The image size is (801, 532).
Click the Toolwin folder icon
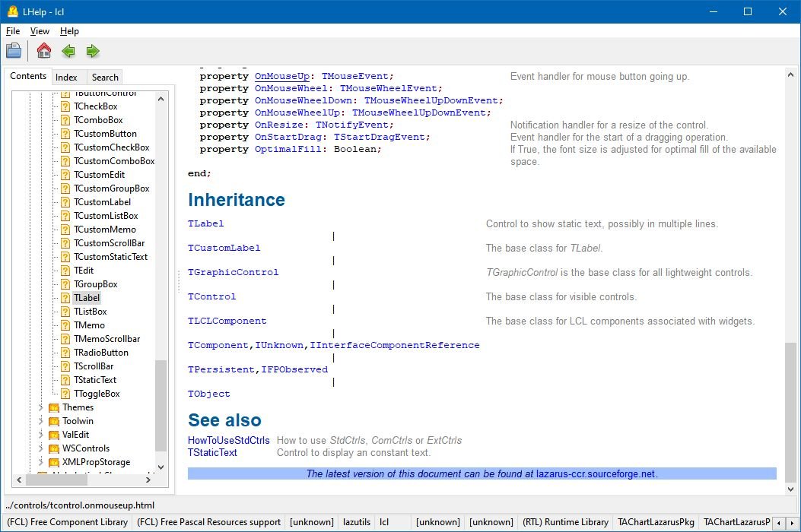[54, 421]
